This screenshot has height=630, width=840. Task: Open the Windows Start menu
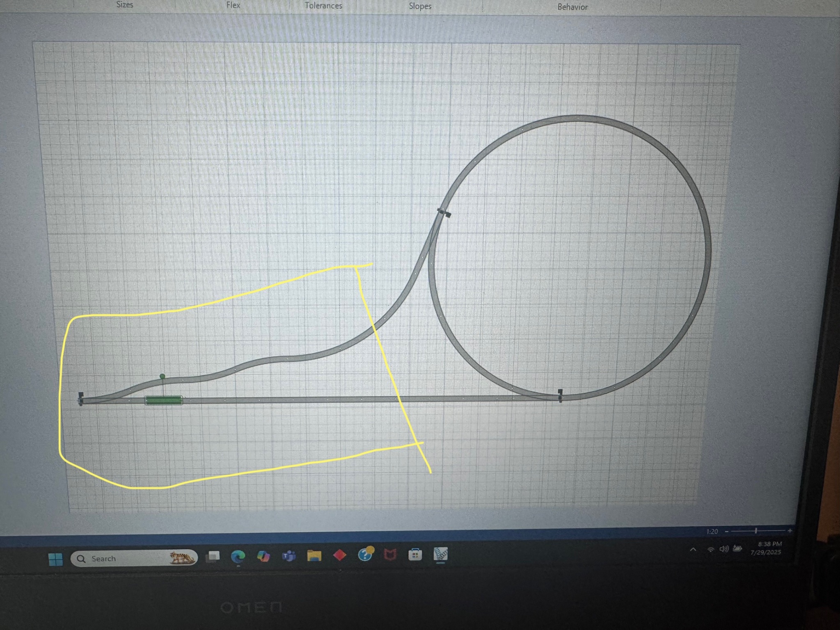(55, 559)
